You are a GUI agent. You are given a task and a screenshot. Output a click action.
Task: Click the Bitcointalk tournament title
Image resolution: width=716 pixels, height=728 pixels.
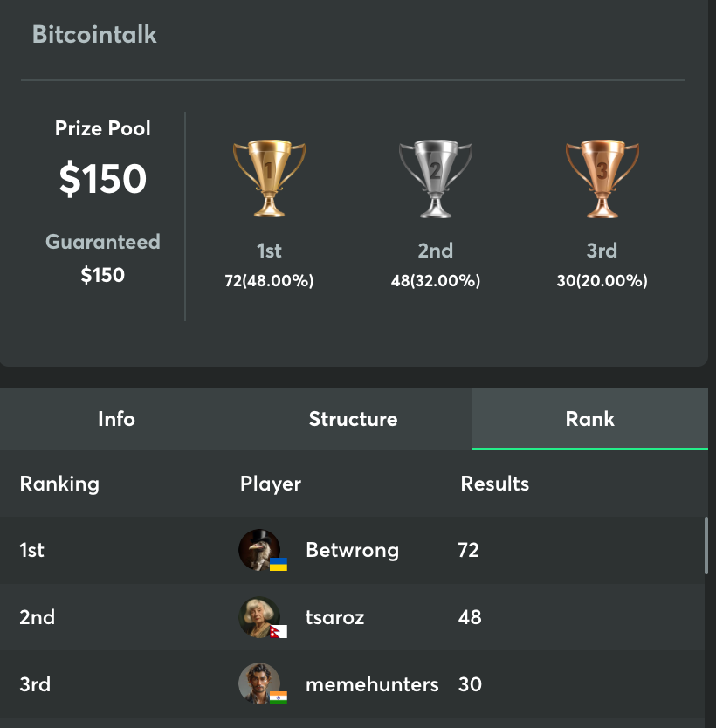tap(94, 34)
